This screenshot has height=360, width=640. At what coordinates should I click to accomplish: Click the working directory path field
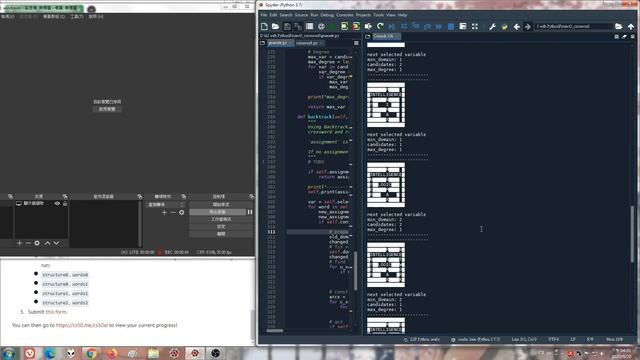pyautogui.click(x=573, y=27)
